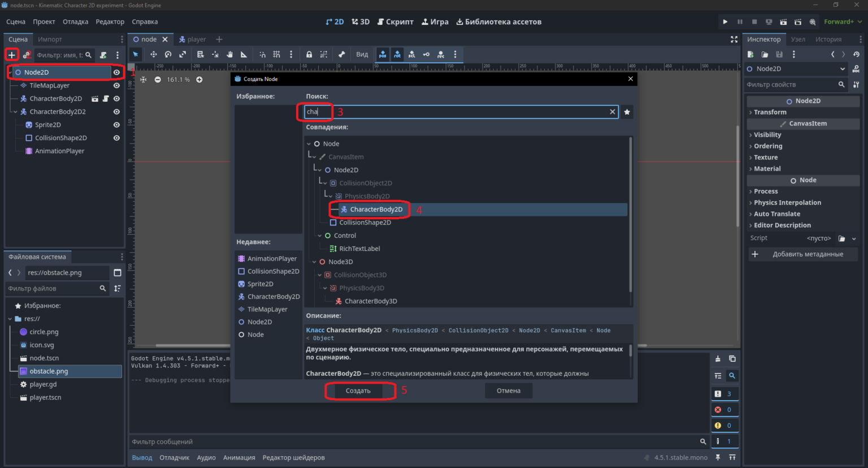Image resolution: width=868 pixels, height=468 pixels.
Task: Open the Forward+ renderer dropdown
Action: click(x=843, y=21)
